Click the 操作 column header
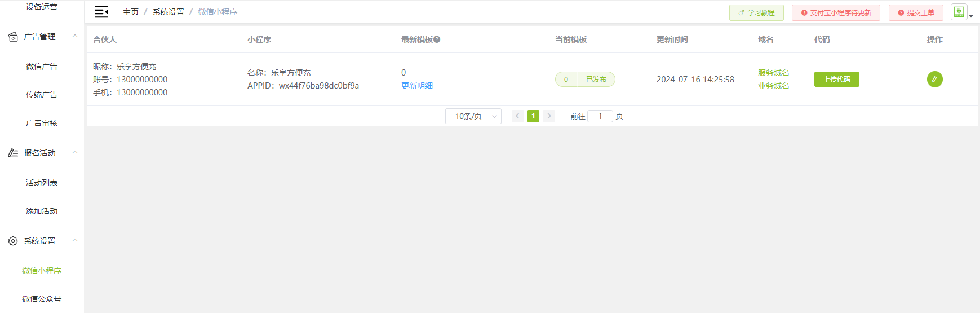This screenshot has height=313, width=980. coord(935,39)
